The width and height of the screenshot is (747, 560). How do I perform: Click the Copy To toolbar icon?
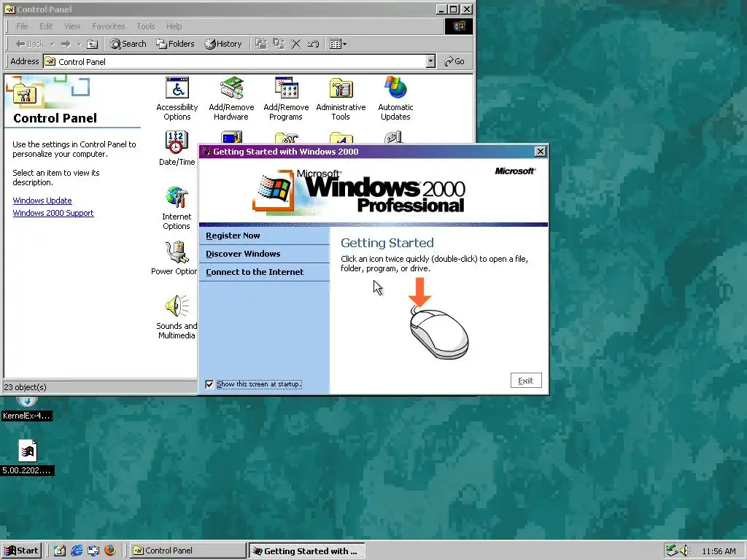coord(278,44)
